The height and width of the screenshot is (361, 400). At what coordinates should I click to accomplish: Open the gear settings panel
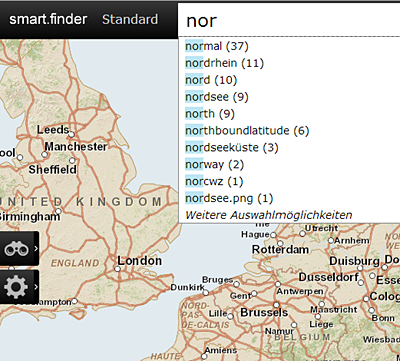pos(19,287)
